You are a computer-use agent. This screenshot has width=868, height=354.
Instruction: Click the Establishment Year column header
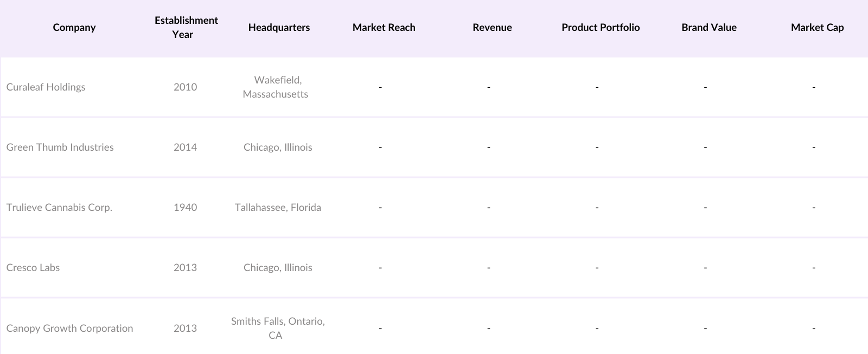(x=186, y=28)
